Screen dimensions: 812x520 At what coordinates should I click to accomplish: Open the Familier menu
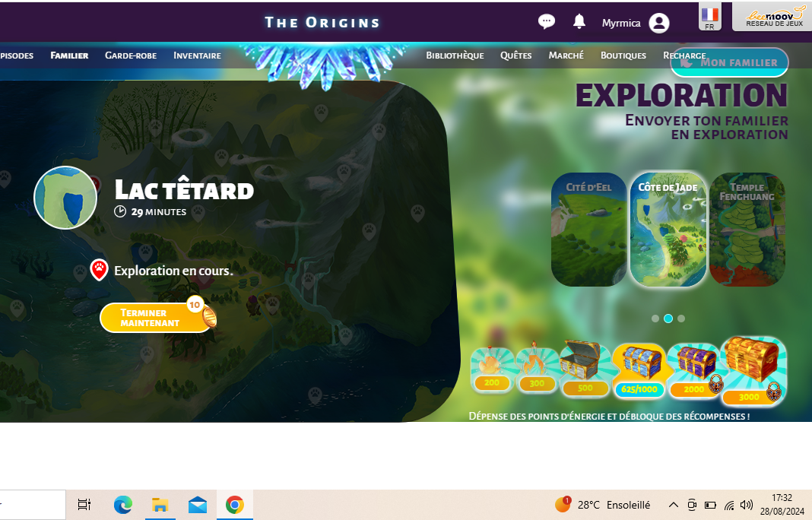[69, 55]
